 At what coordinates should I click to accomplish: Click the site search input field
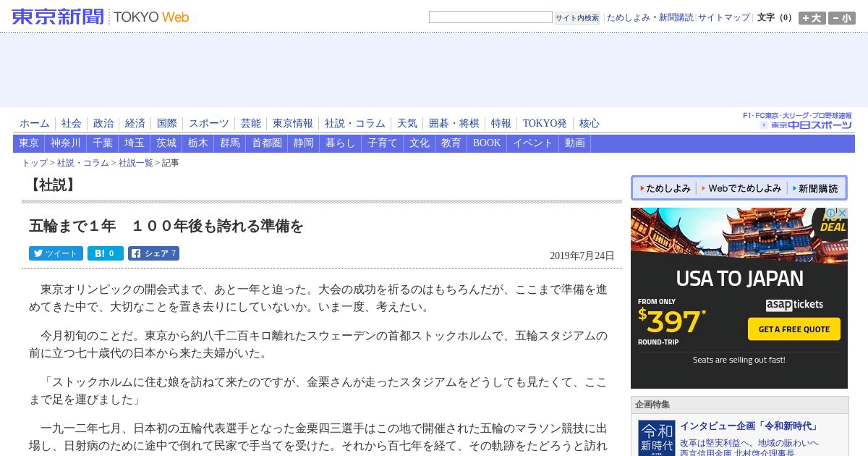[490, 17]
